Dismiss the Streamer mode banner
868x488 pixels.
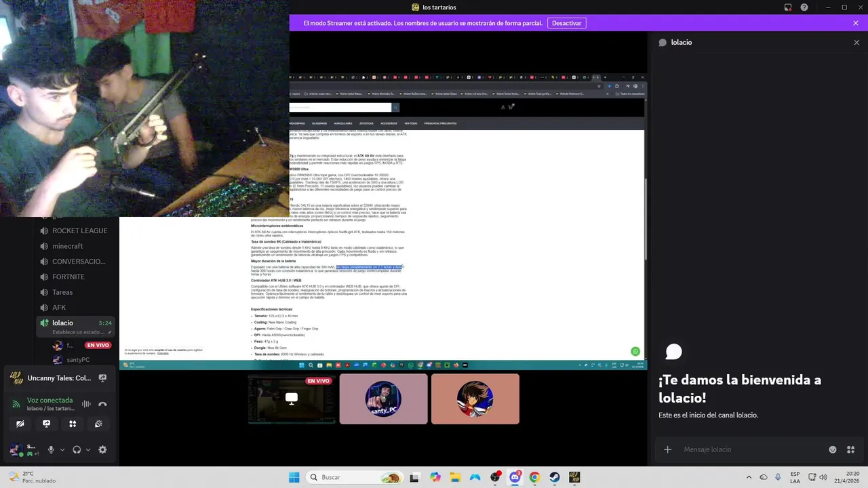(x=856, y=23)
